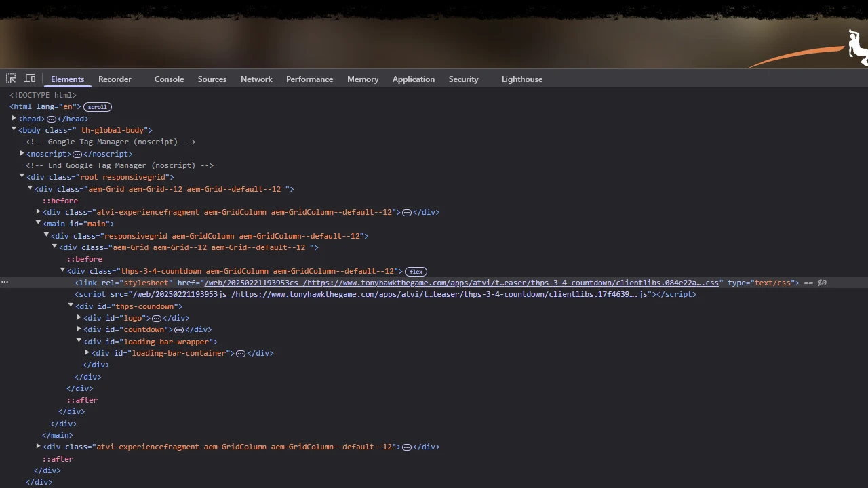Collapse the loading-bar-wrapper div
Viewport: 868px width, 488px height.
79,341
